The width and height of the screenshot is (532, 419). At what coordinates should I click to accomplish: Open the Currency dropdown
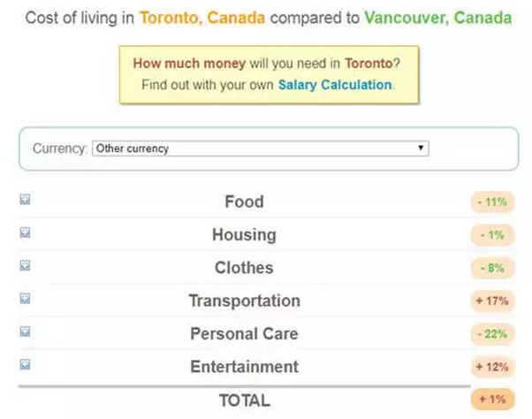tap(260, 149)
